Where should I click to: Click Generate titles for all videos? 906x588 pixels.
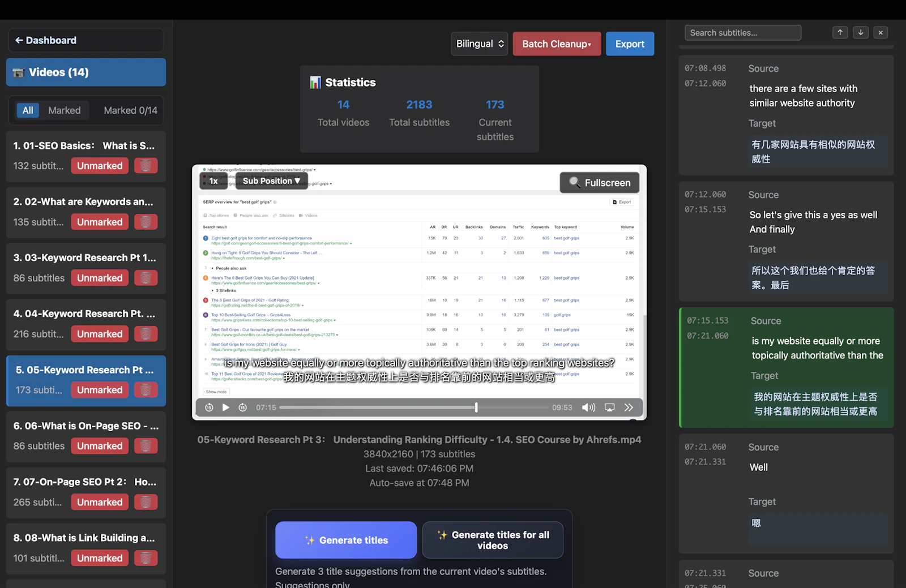coord(493,540)
